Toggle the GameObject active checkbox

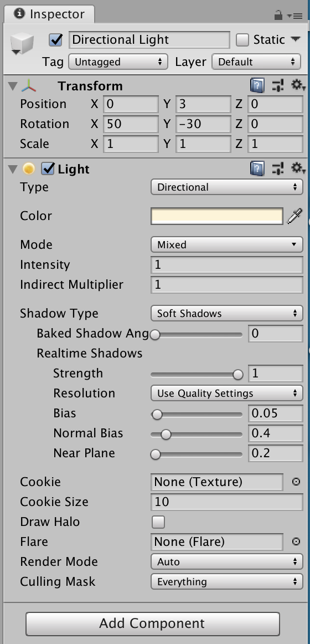(55, 40)
